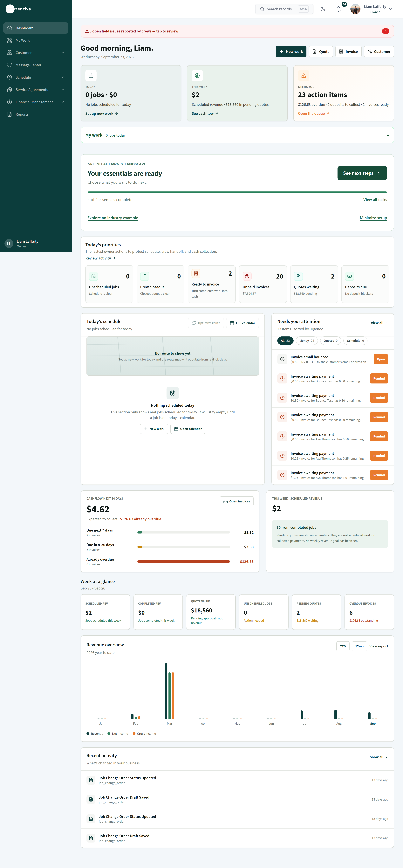403x868 pixels.
Task: Expand Financial Management submenu chevron
Action: (x=63, y=102)
